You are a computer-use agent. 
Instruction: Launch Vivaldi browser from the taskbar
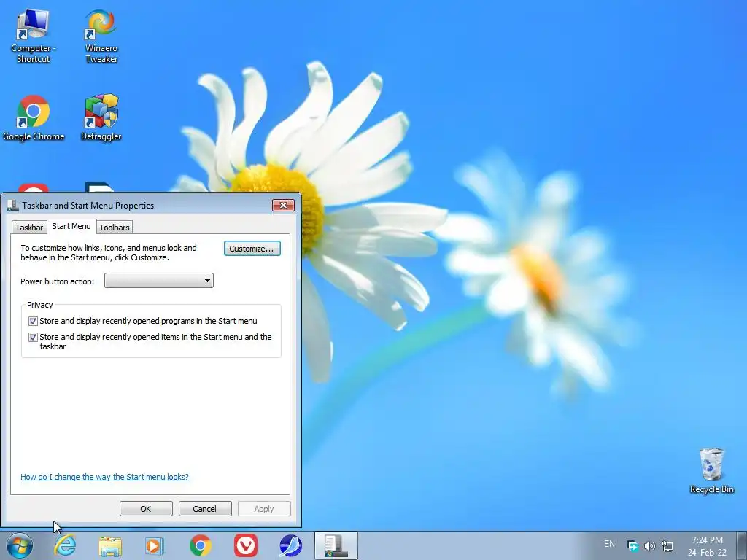[246, 545]
